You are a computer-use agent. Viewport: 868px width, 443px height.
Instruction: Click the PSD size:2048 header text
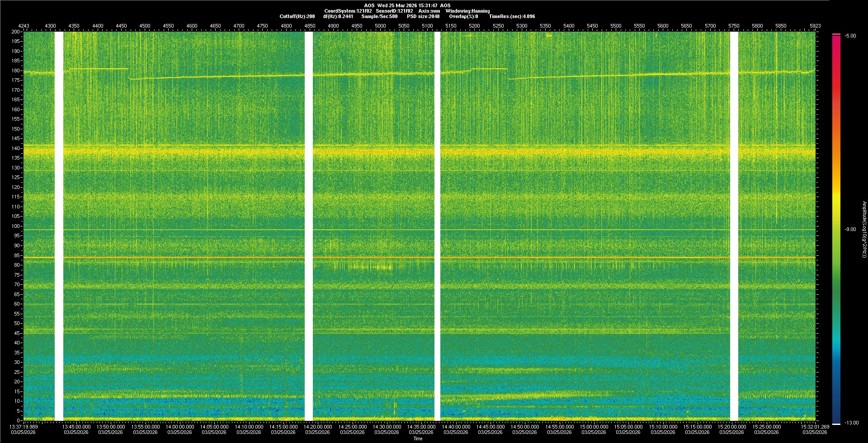point(423,16)
